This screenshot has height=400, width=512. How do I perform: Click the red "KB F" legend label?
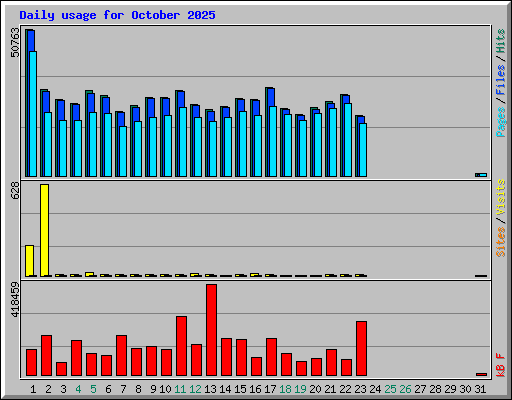(500, 365)
